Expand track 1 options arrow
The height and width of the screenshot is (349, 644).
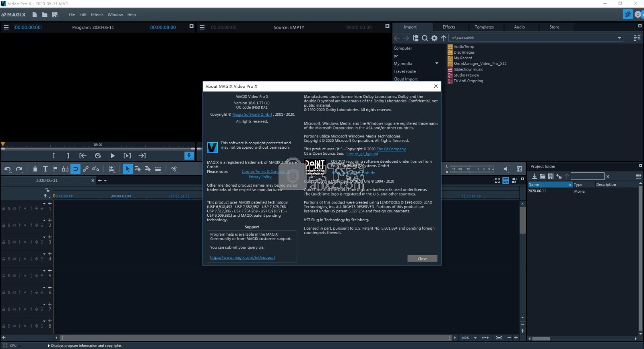pos(44,204)
